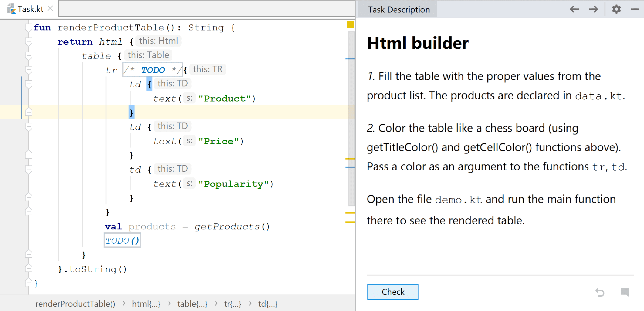Click the reset task undo icon
The image size is (644, 311).
(x=600, y=292)
